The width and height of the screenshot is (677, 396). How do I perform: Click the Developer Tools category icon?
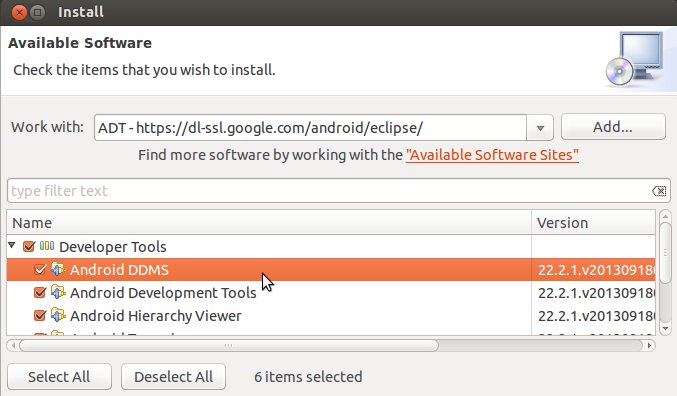(47, 246)
